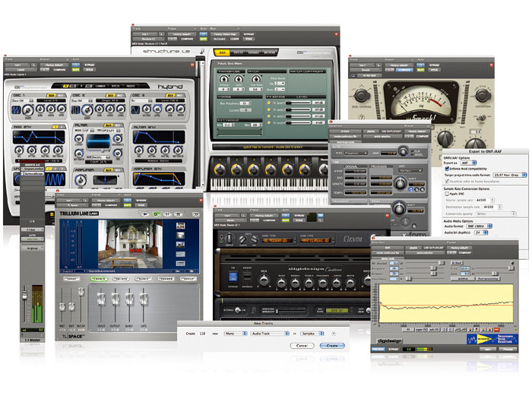532x399 pixels.
Task: Toggle Quantize edits to frame boundaries checkbox
Action: [447, 181]
